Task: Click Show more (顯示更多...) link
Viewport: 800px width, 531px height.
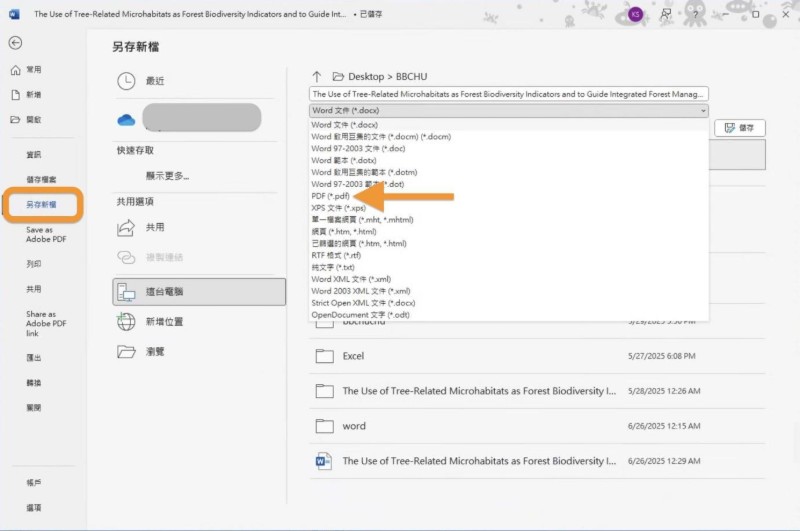Action: [167, 176]
